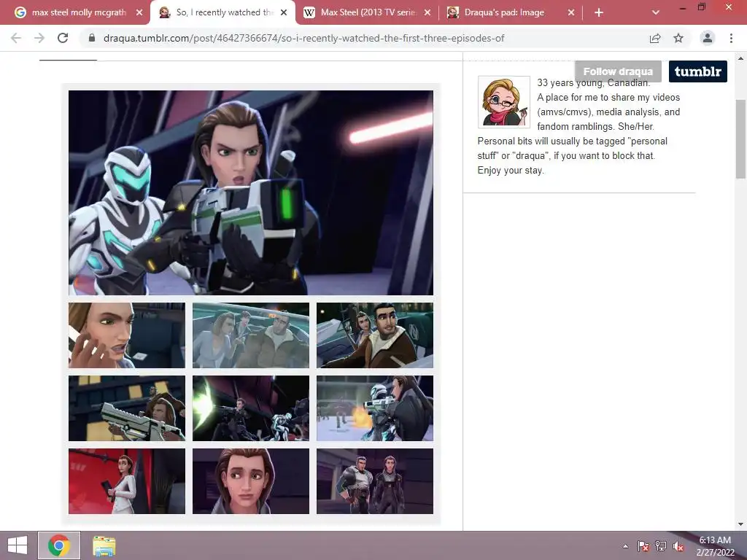Image resolution: width=747 pixels, height=560 pixels.
Task: Open close-up thumbnail of woman's face
Action: click(x=251, y=481)
